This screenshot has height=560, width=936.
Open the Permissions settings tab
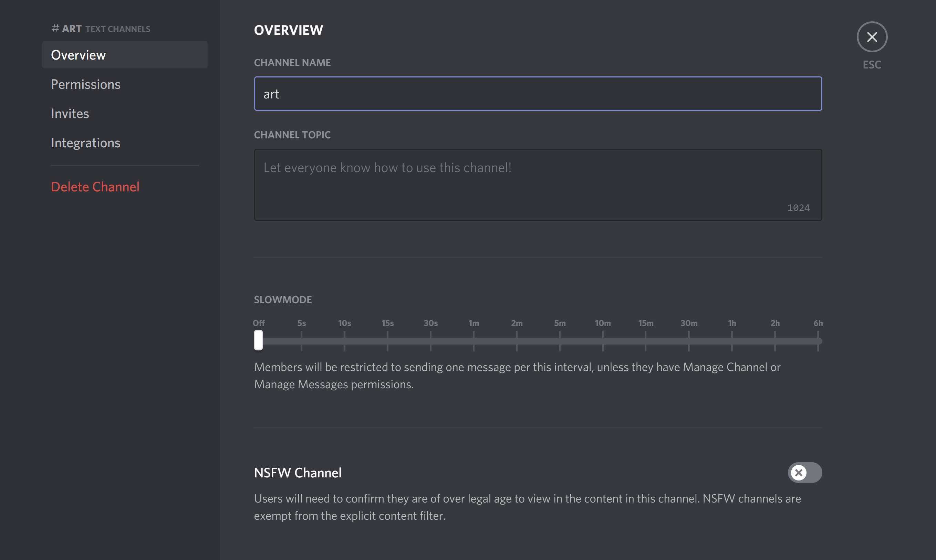pos(125,84)
